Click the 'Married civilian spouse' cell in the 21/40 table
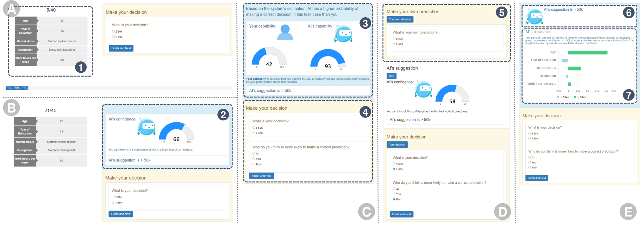This screenshot has height=226, width=644. point(61,142)
